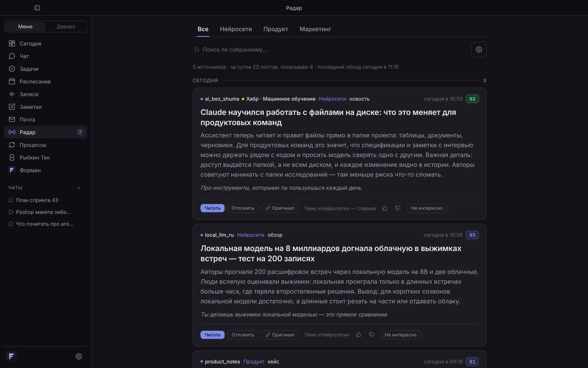Screen dimensions: 588x368
Task: Open the Чат speech bubble icon
Action: [x=12, y=56]
